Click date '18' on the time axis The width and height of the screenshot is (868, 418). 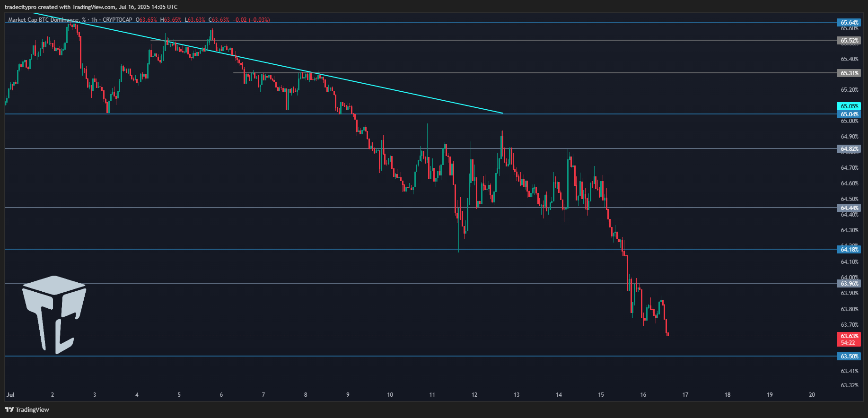coord(728,395)
